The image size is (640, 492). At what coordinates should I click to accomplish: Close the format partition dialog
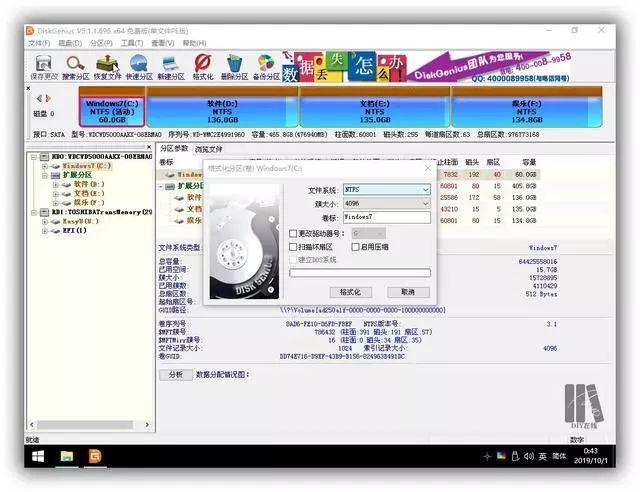click(x=428, y=168)
